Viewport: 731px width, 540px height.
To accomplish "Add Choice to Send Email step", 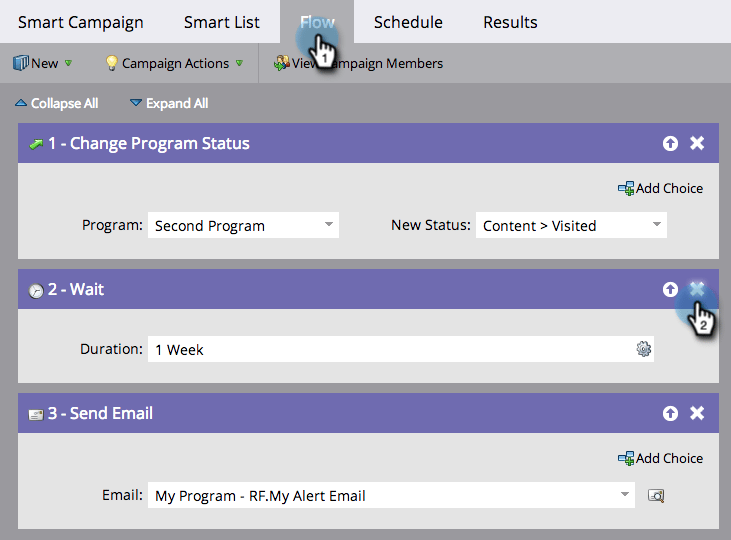I will (x=660, y=458).
